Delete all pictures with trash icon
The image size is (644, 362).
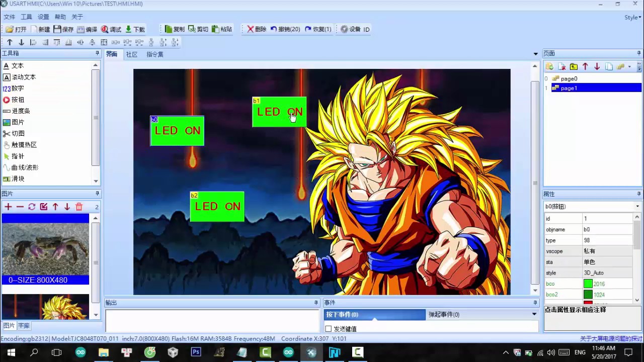pyautogui.click(x=79, y=207)
